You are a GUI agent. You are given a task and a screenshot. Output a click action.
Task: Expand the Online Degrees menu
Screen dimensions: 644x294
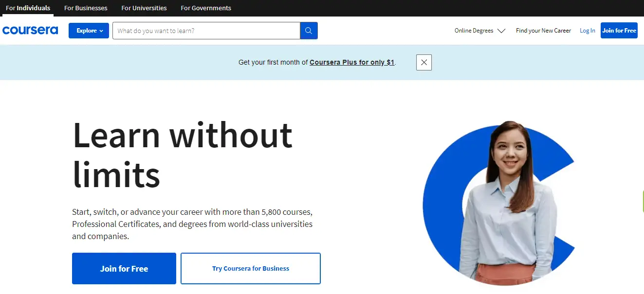coord(480,31)
